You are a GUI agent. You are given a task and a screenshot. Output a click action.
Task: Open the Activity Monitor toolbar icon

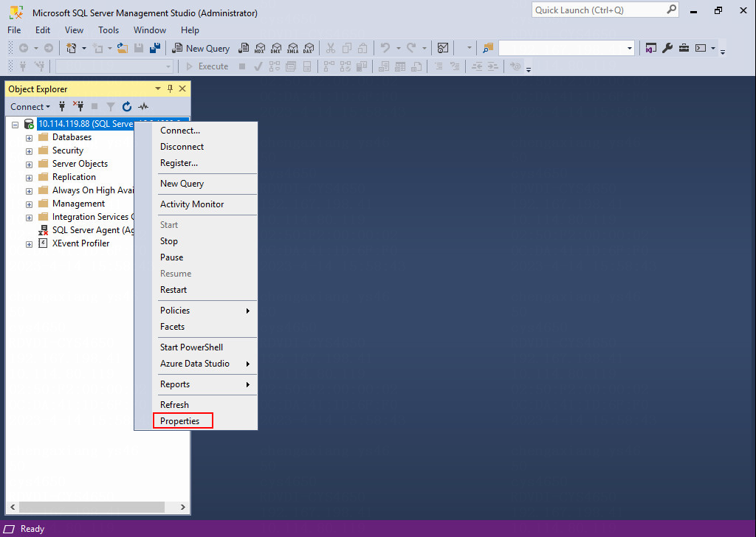(x=443, y=48)
